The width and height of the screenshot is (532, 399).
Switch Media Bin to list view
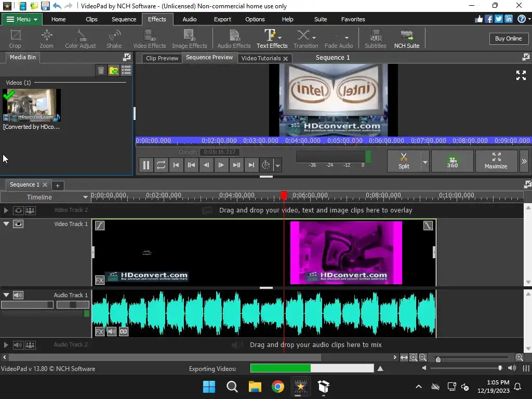126,70
